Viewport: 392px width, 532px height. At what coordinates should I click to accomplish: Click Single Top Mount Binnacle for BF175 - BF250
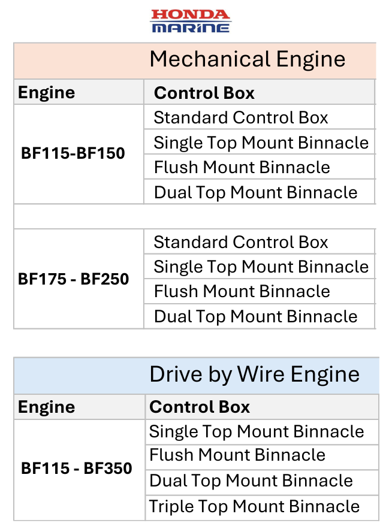[261, 267]
